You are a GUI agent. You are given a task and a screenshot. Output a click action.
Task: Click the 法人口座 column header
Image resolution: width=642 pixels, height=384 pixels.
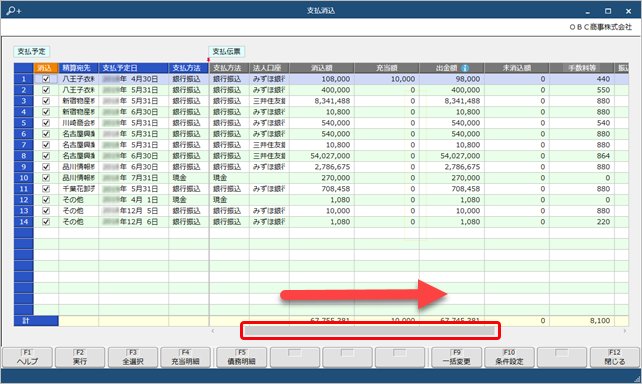coord(269,68)
